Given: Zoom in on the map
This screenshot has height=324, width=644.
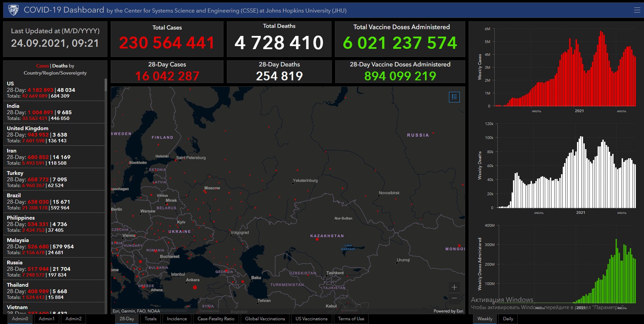Looking at the screenshot, I should (454, 287).
